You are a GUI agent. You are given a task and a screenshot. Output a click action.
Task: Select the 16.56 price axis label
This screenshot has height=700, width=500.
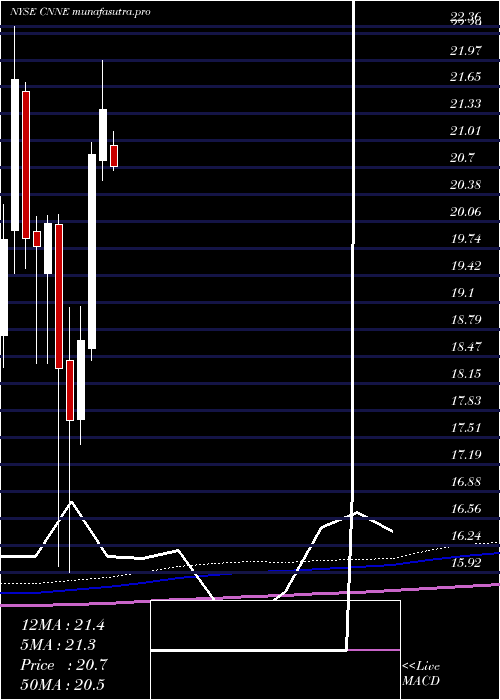pos(466,508)
